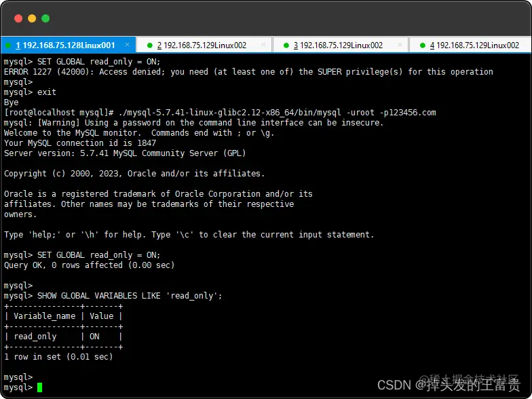Click the 'owners.' line

(20, 214)
